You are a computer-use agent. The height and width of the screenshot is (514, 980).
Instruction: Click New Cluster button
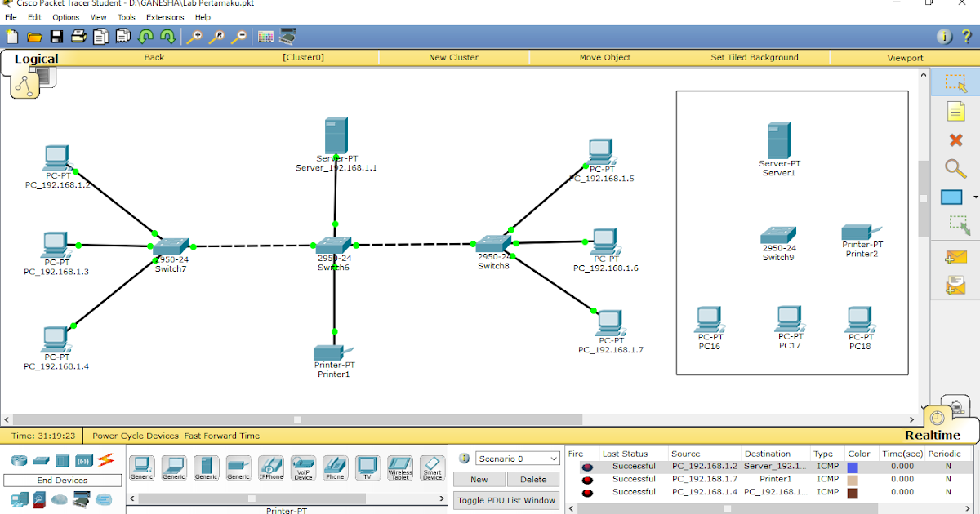point(453,58)
